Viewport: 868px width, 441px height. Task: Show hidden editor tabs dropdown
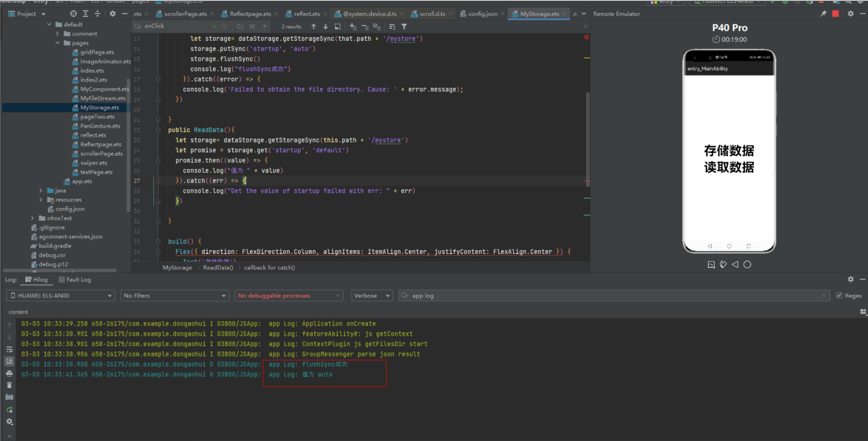(x=584, y=14)
